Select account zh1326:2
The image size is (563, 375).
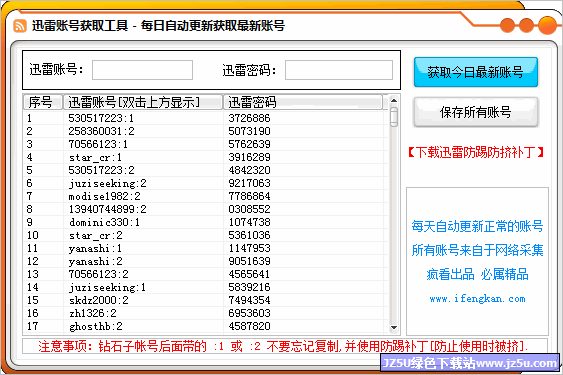(92, 313)
